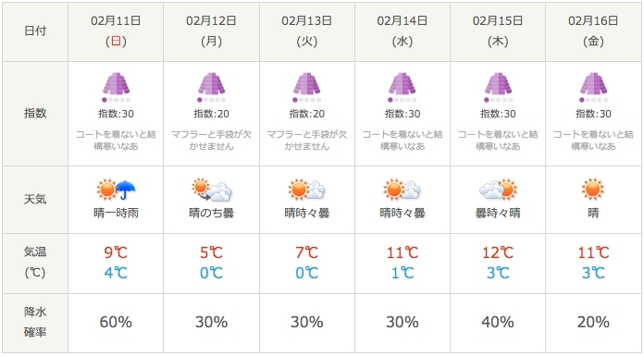
Task: Click the coat icon under 02月14日
Action: (x=402, y=83)
